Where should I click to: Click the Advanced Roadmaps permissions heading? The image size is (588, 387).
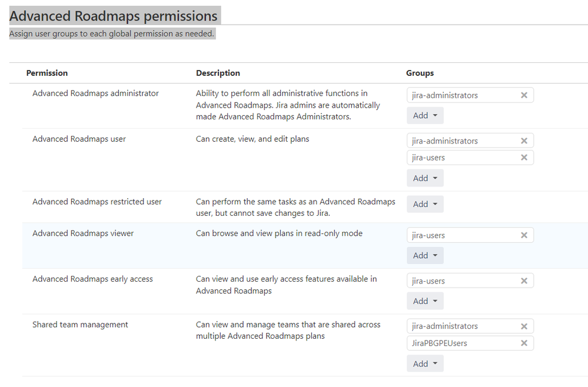click(114, 16)
